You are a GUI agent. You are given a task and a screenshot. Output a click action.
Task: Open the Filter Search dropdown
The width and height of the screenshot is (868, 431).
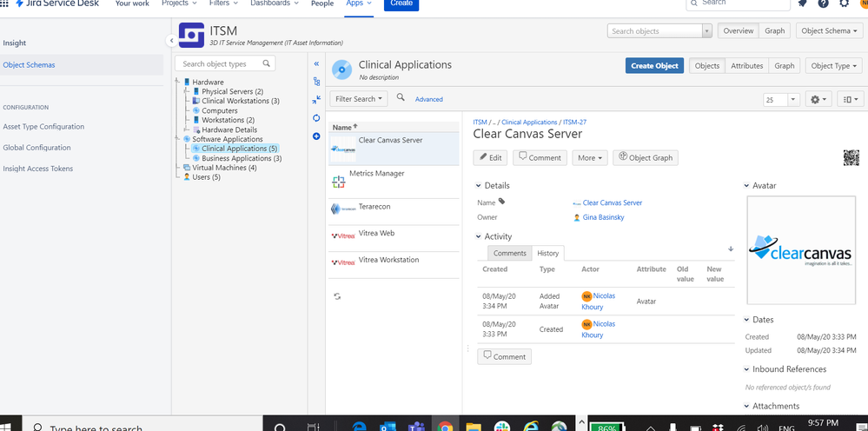click(x=359, y=98)
